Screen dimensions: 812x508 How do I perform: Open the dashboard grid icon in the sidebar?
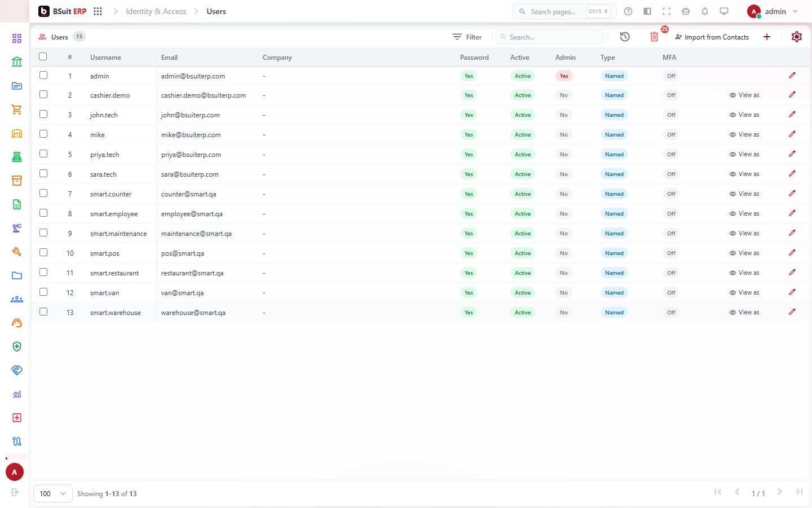(17, 38)
